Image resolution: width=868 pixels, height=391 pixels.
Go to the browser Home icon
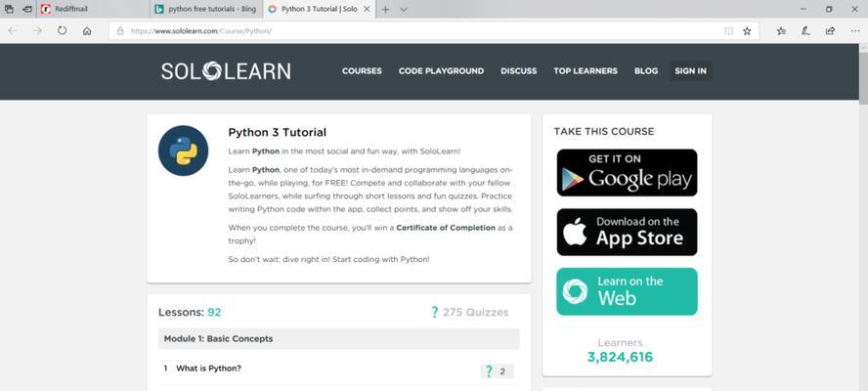[x=87, y=31]
